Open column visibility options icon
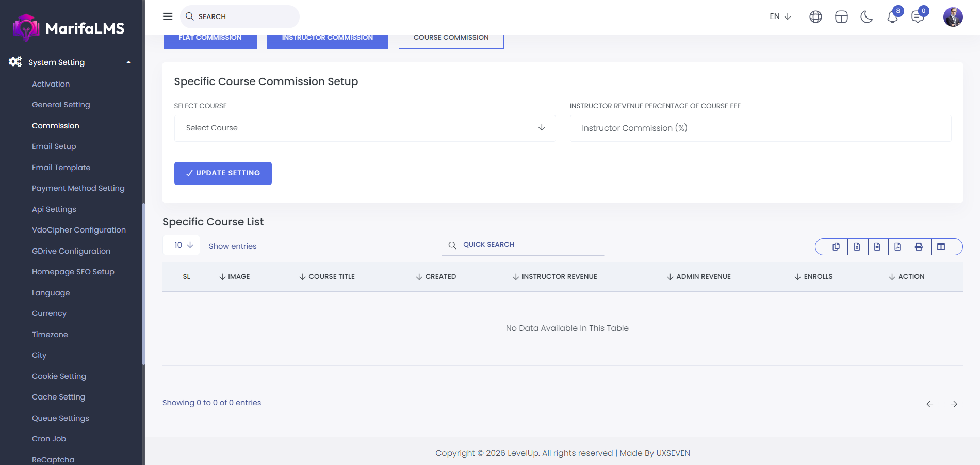The height and width of the screenshot is (465, 980). [x=941, y=247]
